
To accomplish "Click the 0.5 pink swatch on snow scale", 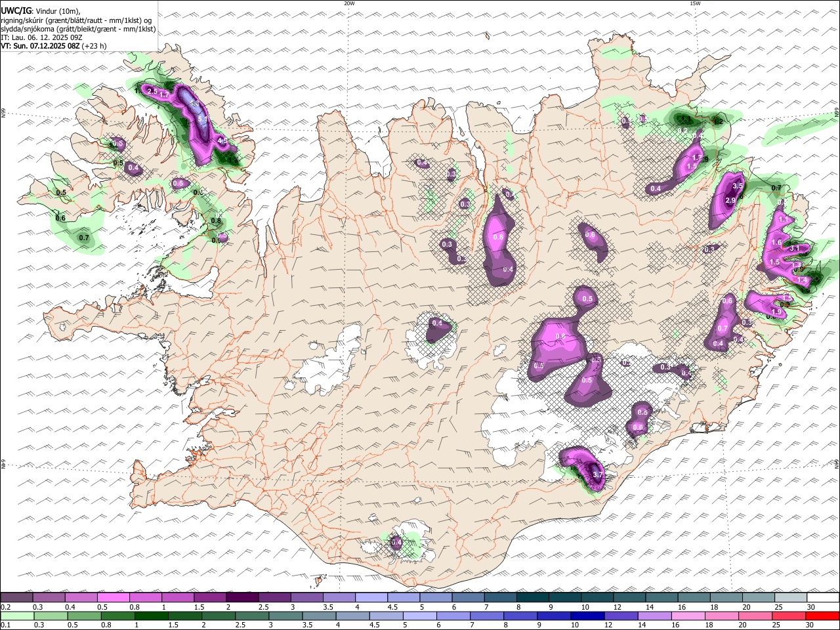I will coord(114,597).
